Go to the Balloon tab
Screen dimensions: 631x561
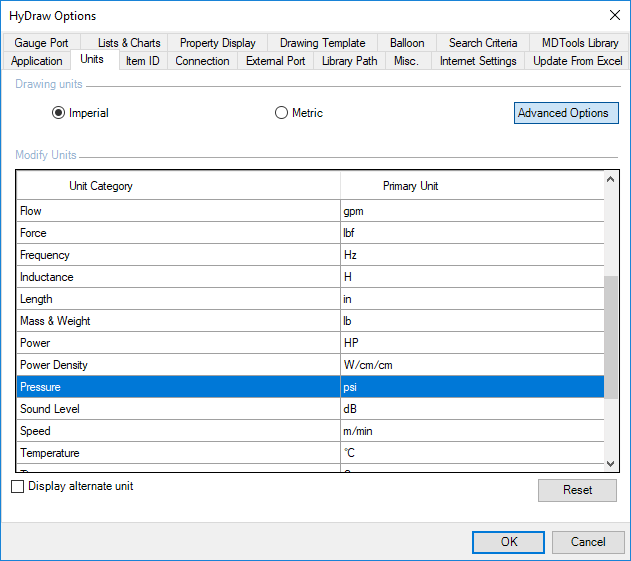point(407,43)
